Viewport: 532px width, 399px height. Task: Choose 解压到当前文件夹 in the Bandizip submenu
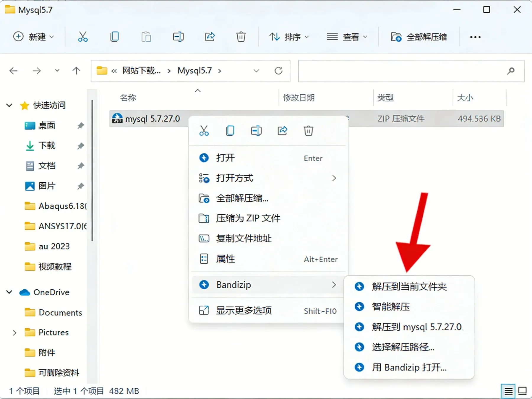click(x=409, y=286)
